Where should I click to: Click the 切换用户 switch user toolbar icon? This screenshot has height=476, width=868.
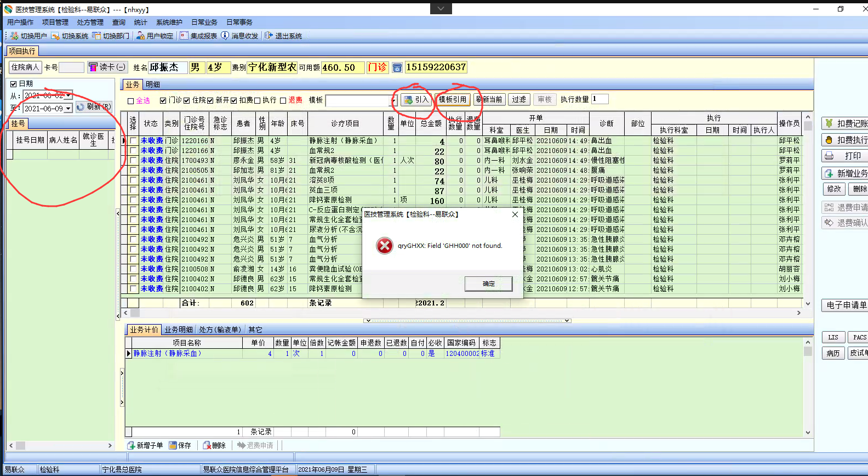tap(14, 36)
